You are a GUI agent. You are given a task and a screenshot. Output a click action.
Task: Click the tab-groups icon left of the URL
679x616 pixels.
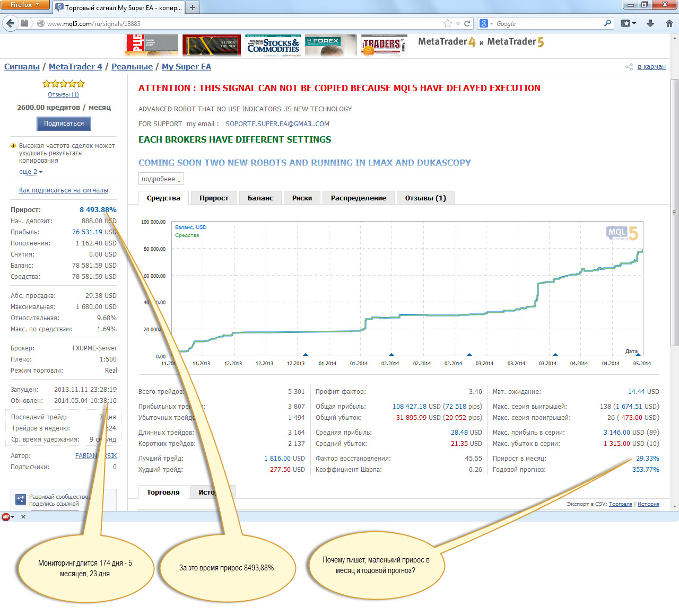24,23
